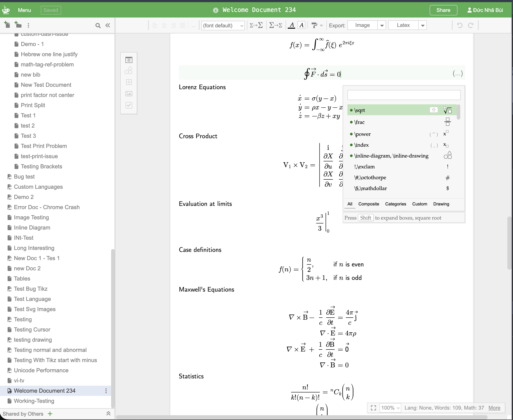
Task: Select \index in symbol list
Action: [402, 145]
